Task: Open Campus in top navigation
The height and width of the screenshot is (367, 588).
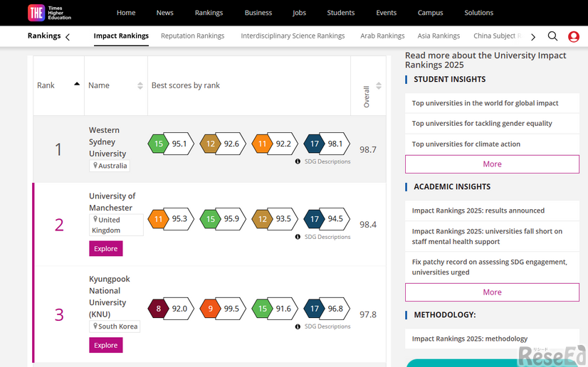Action: coord(431,13)
